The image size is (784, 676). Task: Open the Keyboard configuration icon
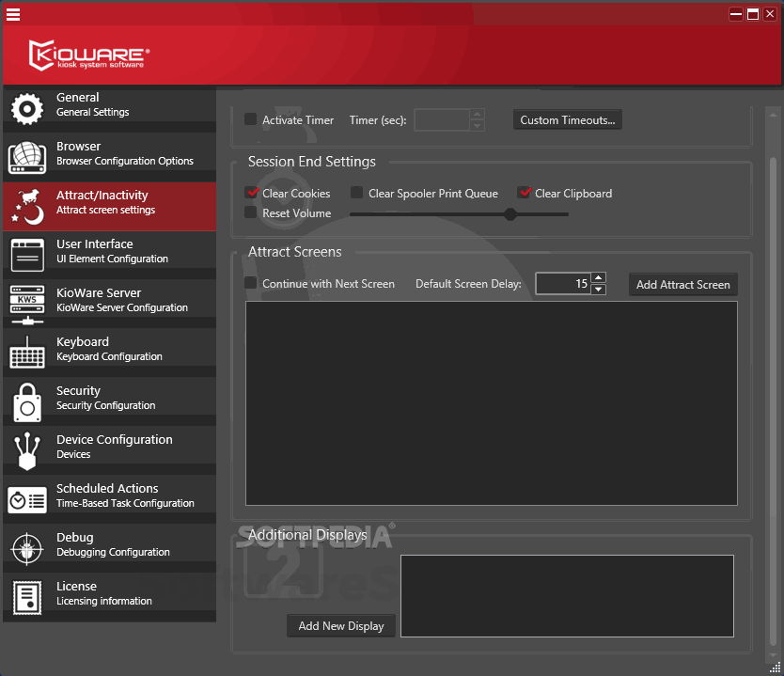(27, 353)
